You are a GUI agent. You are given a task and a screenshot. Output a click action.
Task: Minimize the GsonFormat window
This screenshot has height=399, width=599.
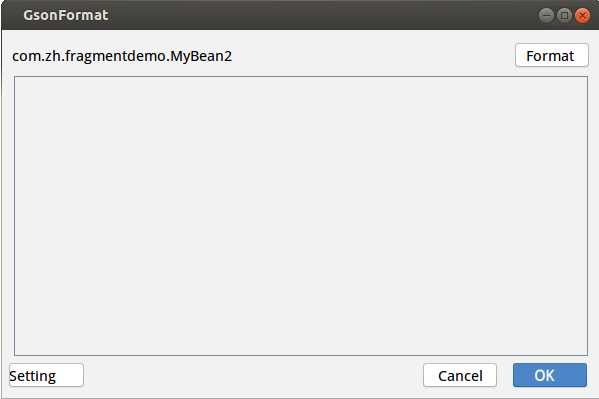pos(546,15)
